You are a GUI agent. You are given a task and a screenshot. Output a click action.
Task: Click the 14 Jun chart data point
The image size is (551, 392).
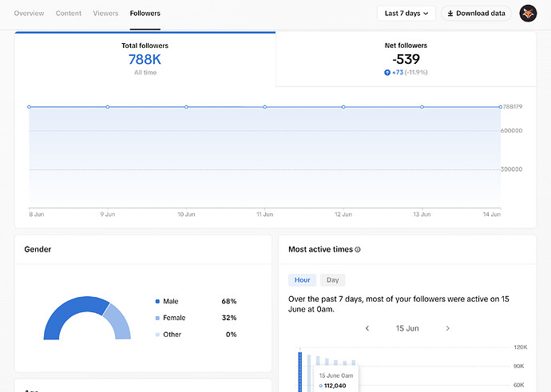coord(500,107)
